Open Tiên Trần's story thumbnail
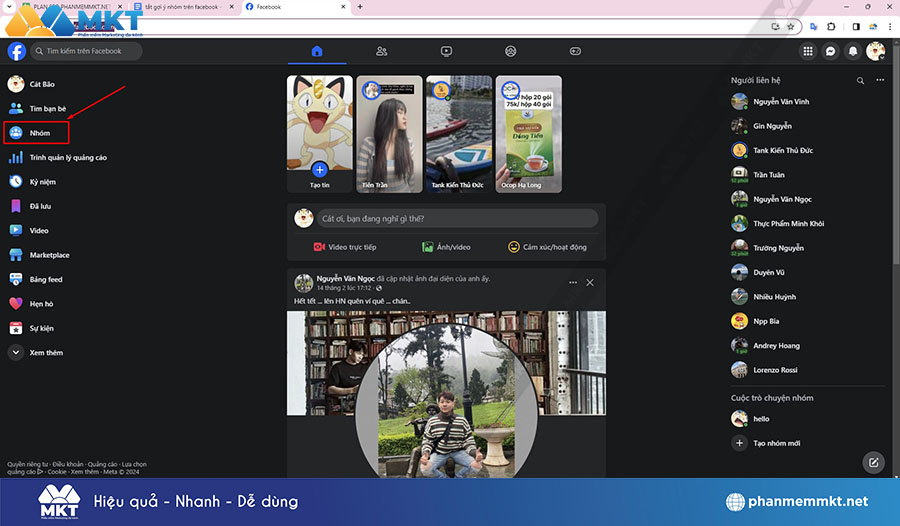Image resolution: width=900 pixels, height=526 pixels. coord(385,134)
